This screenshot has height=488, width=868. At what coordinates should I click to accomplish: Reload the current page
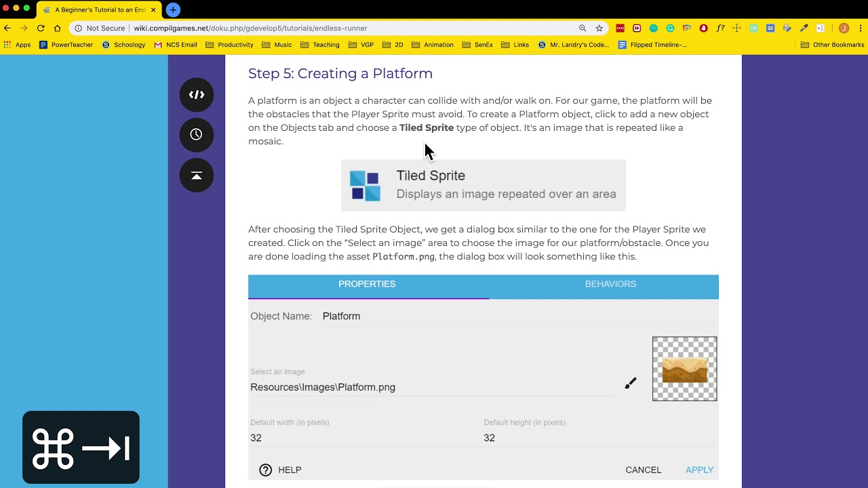tap(41, 28)
